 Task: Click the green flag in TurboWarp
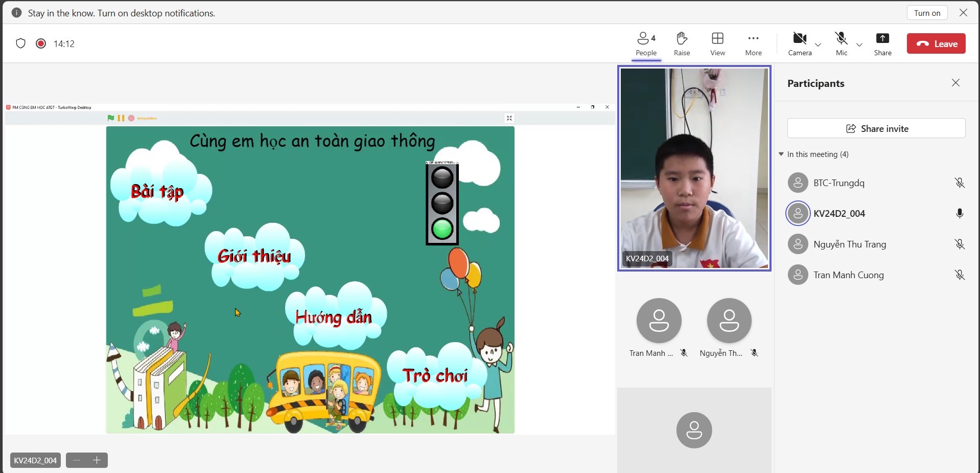(111, 118)
